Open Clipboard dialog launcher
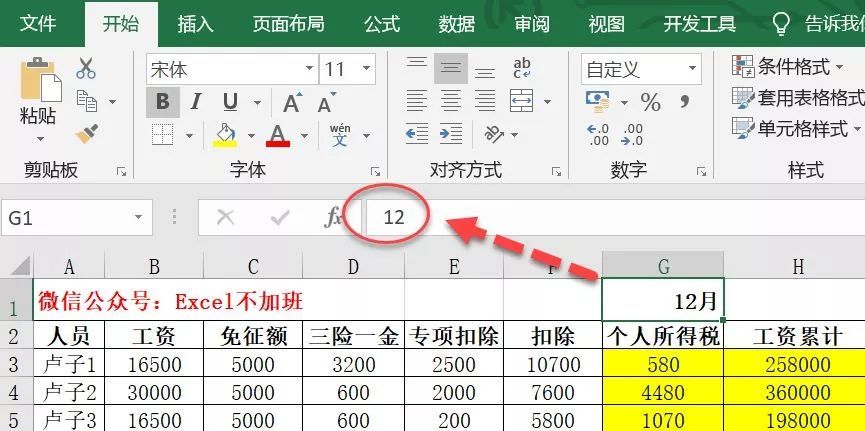The image size is (865, 431). pos(122,172)
